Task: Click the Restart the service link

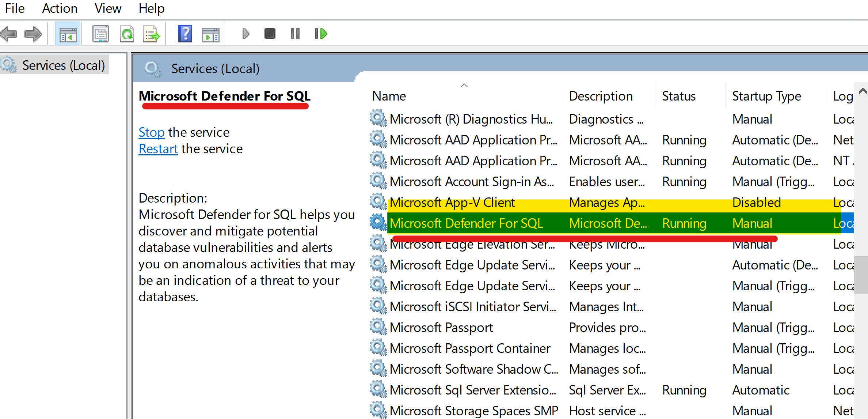Action: click(158, 149)
